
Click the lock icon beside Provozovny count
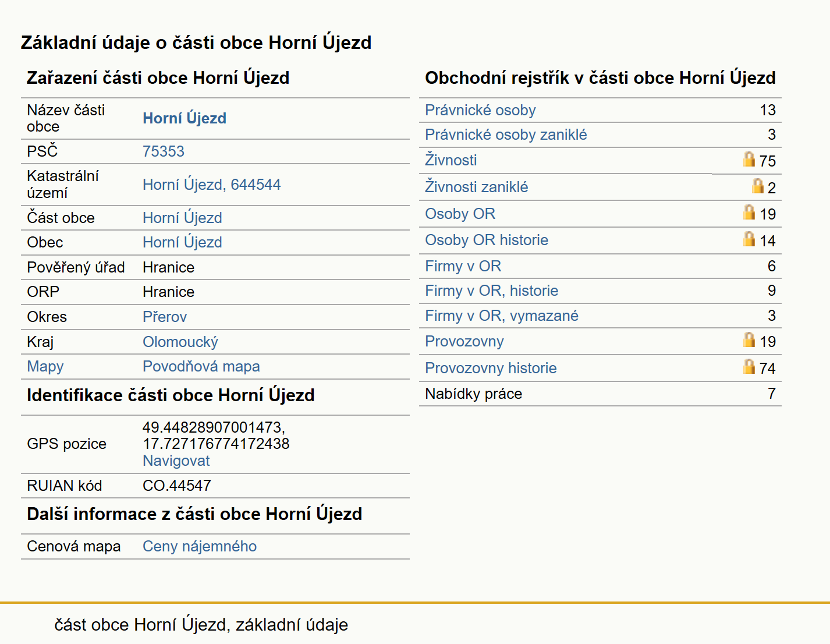(749, 339)
